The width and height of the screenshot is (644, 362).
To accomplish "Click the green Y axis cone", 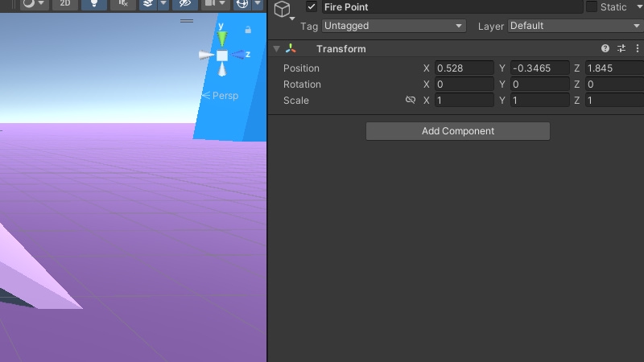I will coord(222,39).
